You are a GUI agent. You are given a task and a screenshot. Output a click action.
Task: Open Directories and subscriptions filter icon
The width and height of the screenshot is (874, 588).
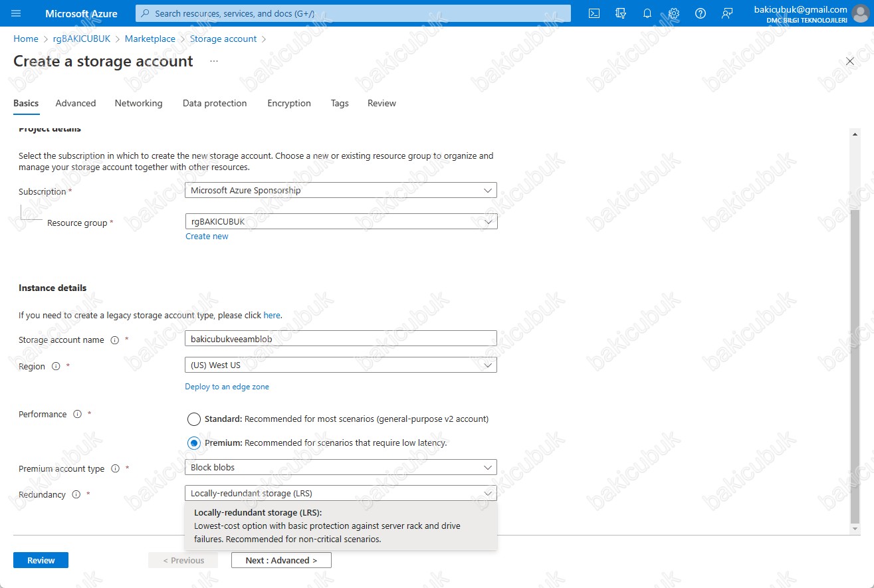coord(621,13)
